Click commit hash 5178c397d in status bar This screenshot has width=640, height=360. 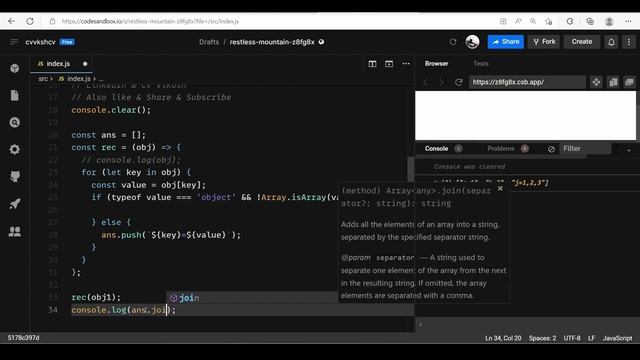[24, 338]
